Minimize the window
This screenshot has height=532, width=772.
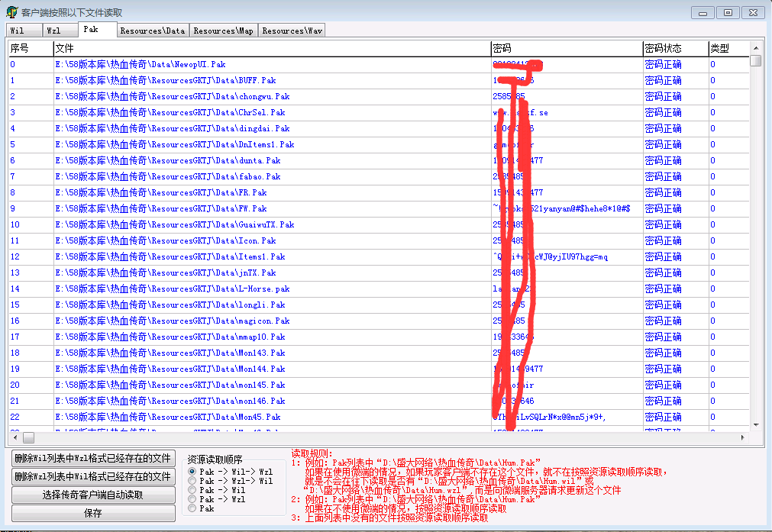click(703, 13)
